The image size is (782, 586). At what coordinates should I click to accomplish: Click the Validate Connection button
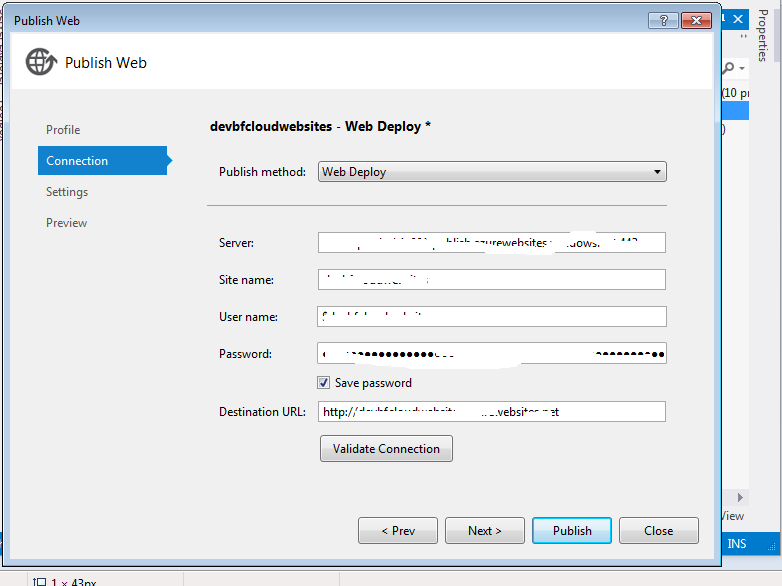[387, 449]
